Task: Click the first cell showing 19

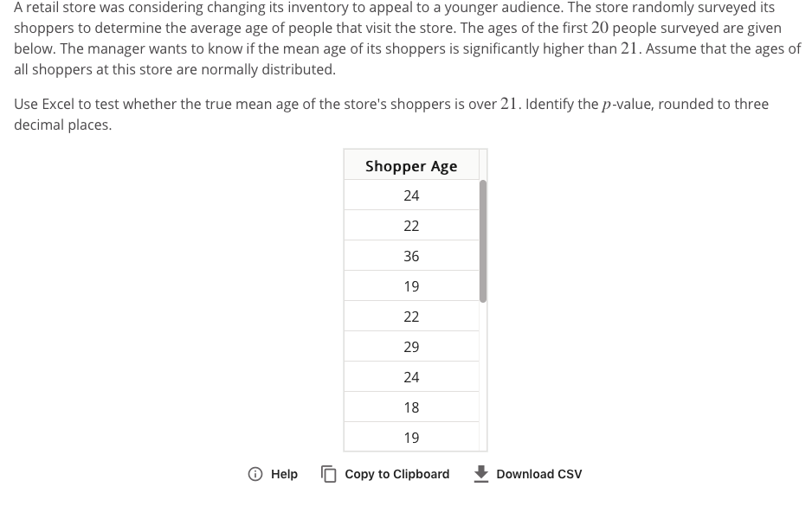Action: coord(412,286)
